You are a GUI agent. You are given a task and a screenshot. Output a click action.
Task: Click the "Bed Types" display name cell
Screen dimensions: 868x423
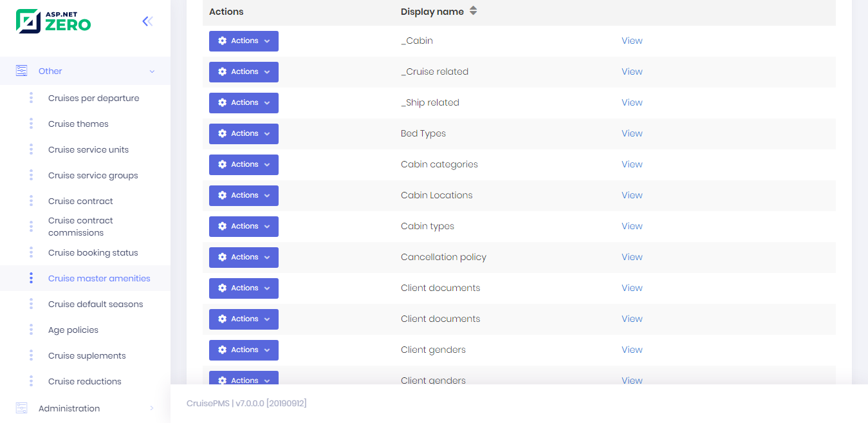pyautogui.click(x=423, y=133)
